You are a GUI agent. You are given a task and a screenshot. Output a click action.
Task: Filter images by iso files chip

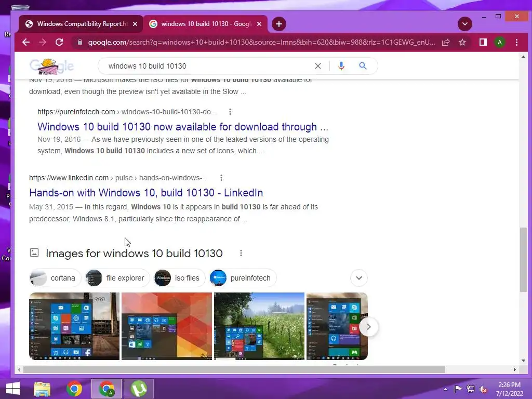coord(179,278)
